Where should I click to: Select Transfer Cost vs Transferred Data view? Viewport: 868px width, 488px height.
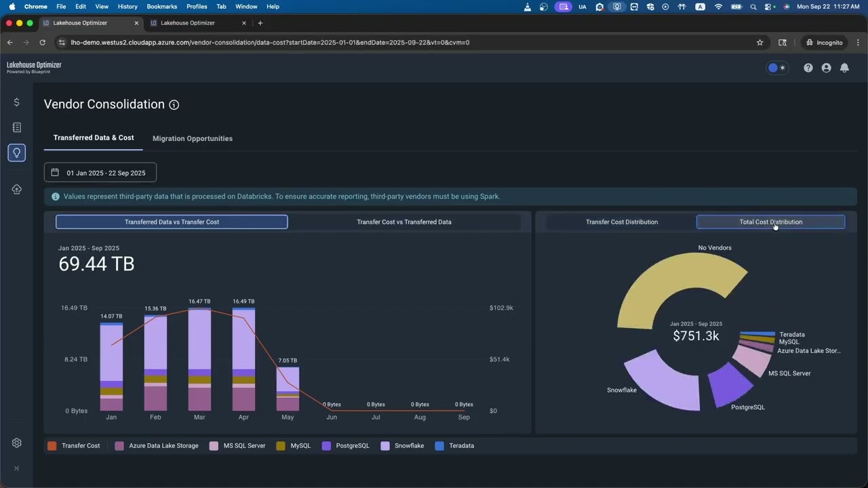pyautogui.click(x=404, y=222)
